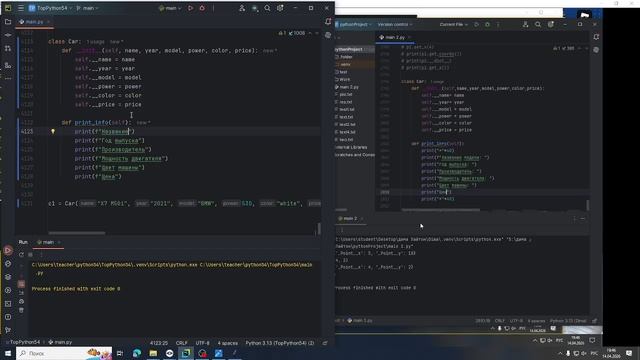
Task: Change UTF-8 file encoding in status bar
Action: (202, 343)
